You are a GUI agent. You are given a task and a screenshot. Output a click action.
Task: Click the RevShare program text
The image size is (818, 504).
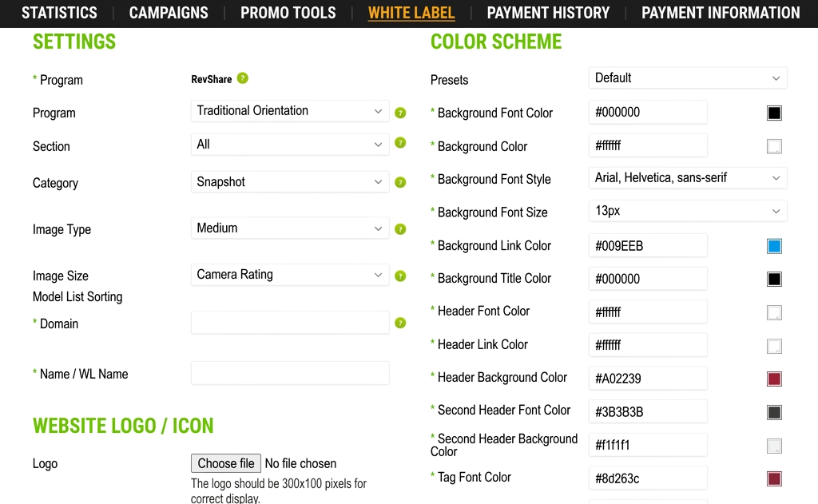tap(211, 79)
